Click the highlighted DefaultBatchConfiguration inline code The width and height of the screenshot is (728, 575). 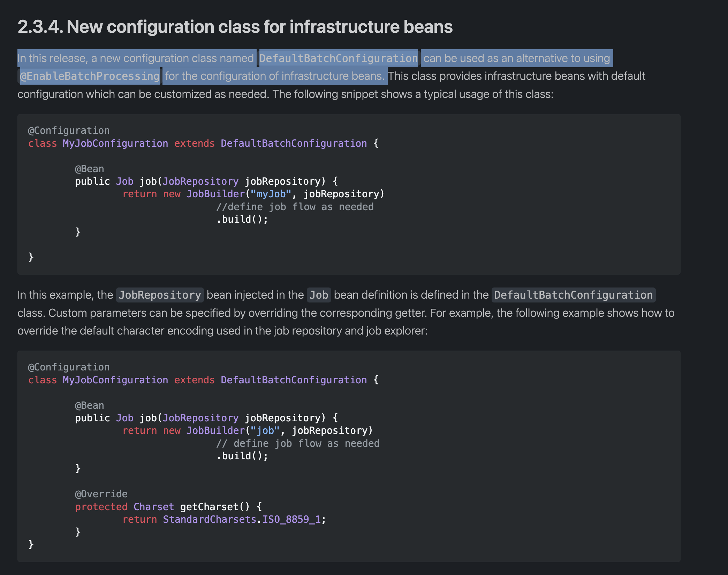pyautogui.click(x=338, y=58)
